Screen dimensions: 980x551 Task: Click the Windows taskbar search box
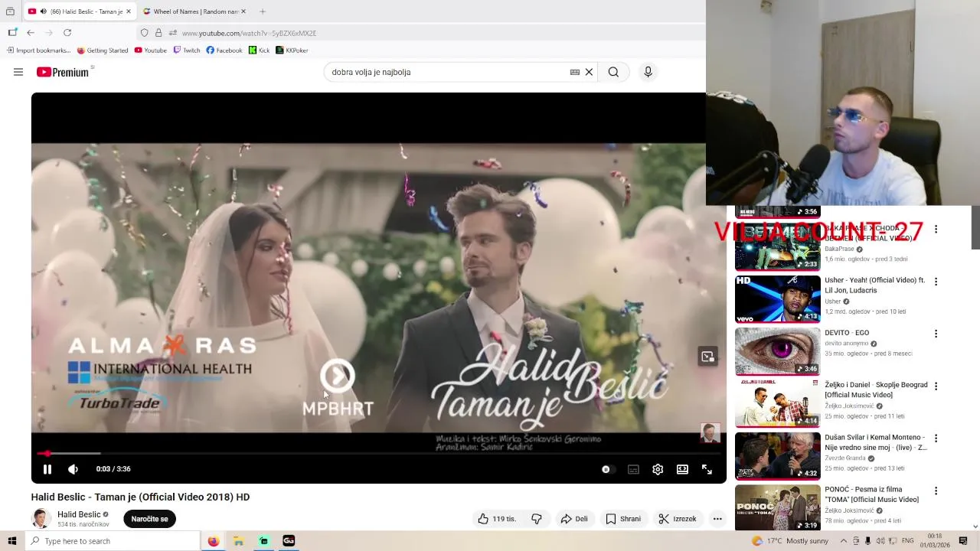pos(112,541)
